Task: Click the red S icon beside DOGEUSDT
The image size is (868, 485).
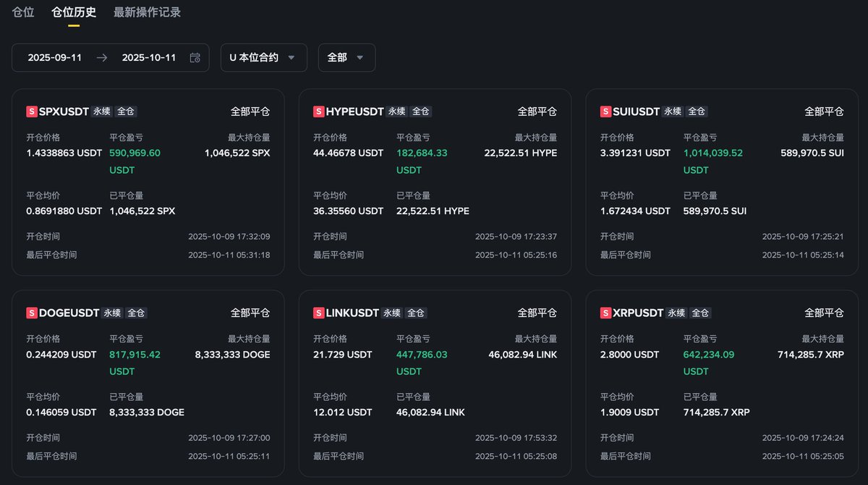Action: (32, 313)
